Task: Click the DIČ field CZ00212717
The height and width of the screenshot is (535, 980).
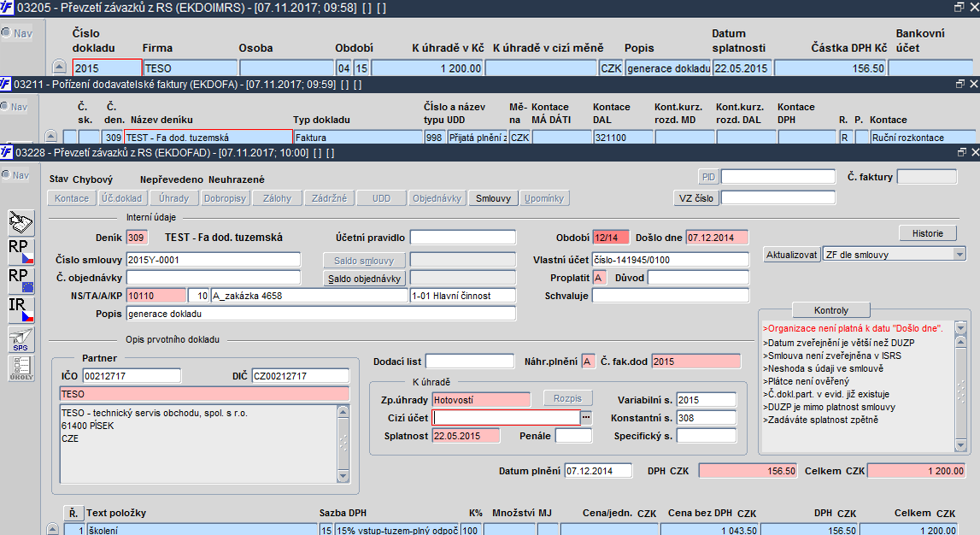Action: [x=301, y=376]
